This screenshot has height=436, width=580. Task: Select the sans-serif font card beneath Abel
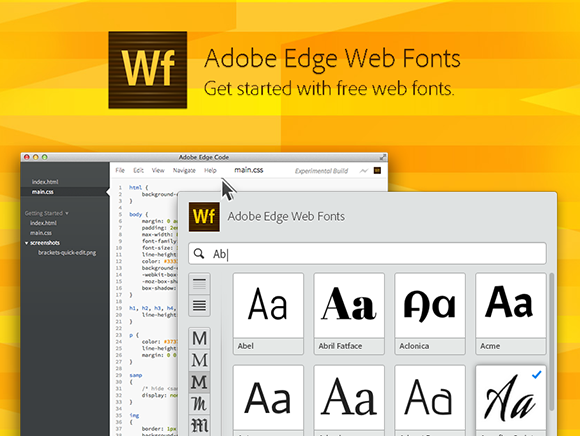coord(269,400)
